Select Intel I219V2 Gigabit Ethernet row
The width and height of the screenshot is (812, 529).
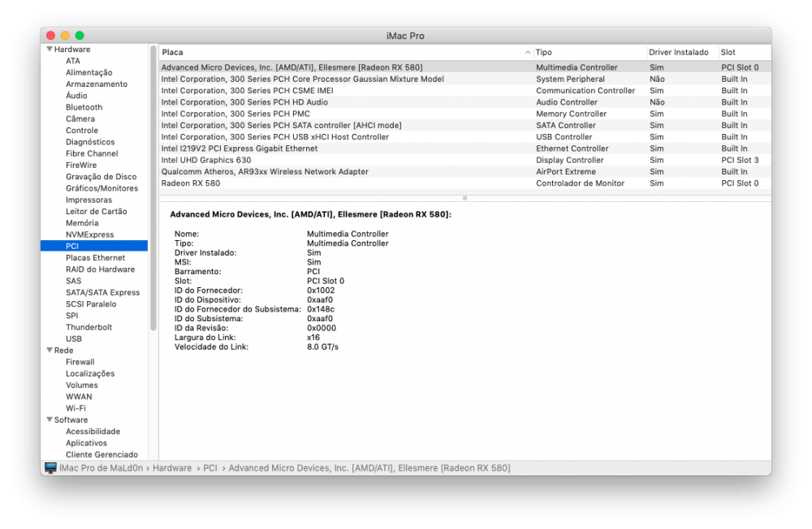pos(465,148)
